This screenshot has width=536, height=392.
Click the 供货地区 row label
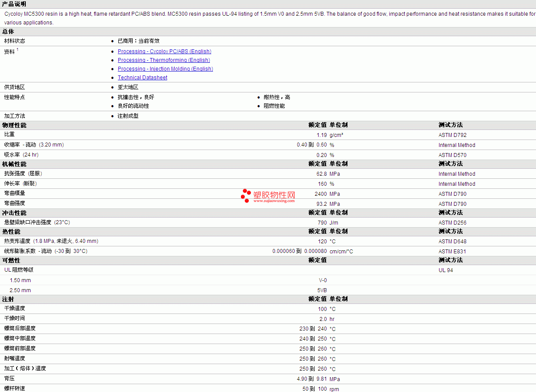point(15,87)
